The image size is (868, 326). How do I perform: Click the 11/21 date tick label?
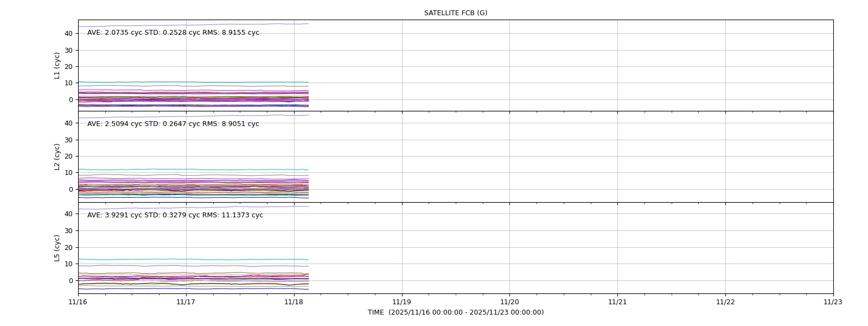point(617,302)
